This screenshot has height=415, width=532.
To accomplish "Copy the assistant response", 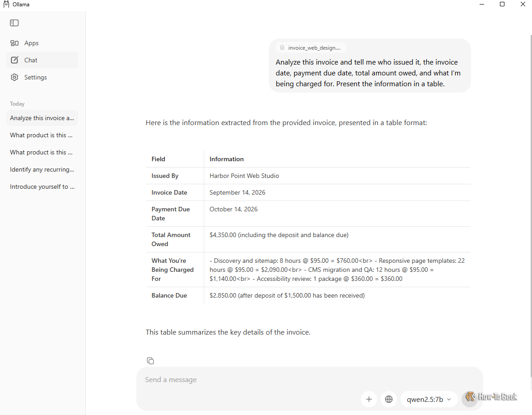I will coord(150,361).
